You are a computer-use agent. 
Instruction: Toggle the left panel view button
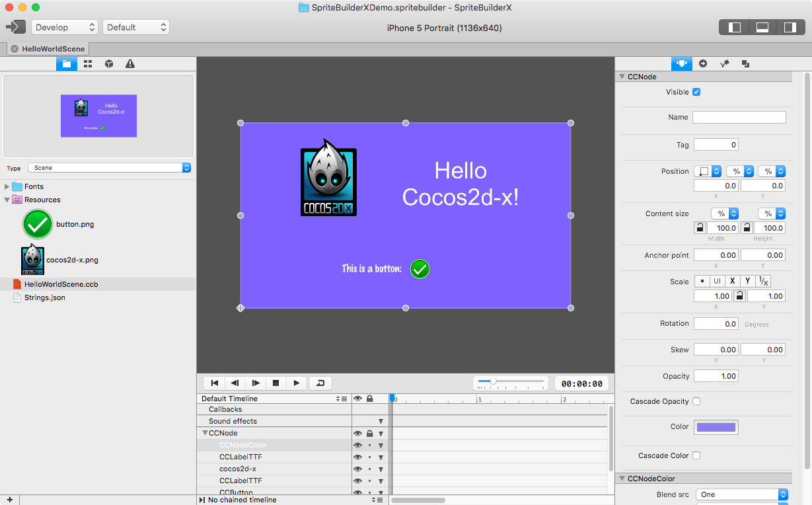tap(735, 27)
